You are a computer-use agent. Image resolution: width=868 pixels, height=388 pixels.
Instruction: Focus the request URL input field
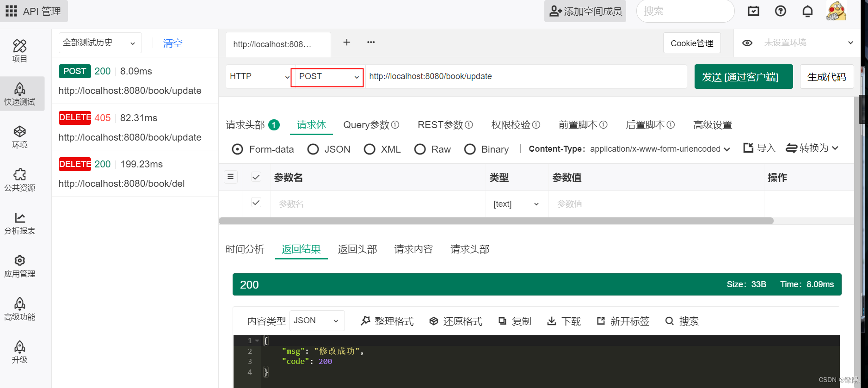pos(526,77)
